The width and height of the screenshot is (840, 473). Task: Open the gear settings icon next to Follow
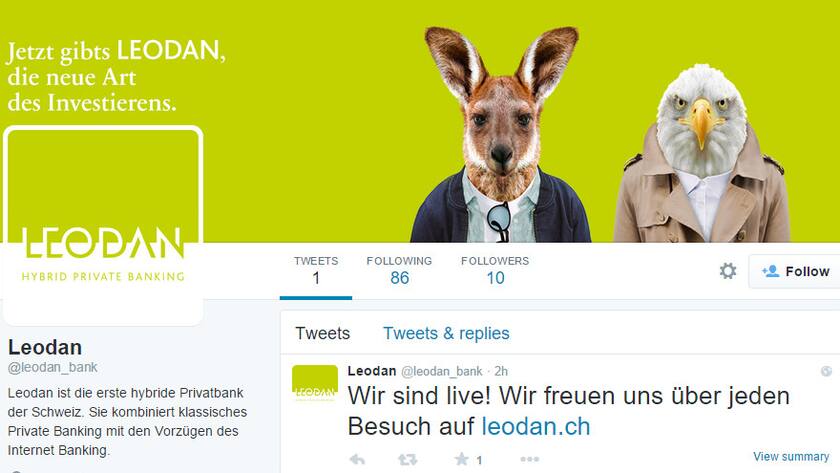tap(728, 271)
